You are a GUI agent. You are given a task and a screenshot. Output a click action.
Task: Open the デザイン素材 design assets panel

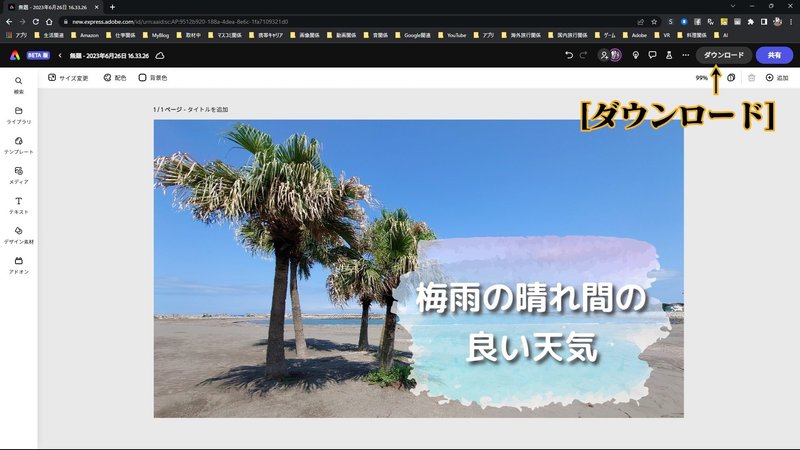[18, 235]
